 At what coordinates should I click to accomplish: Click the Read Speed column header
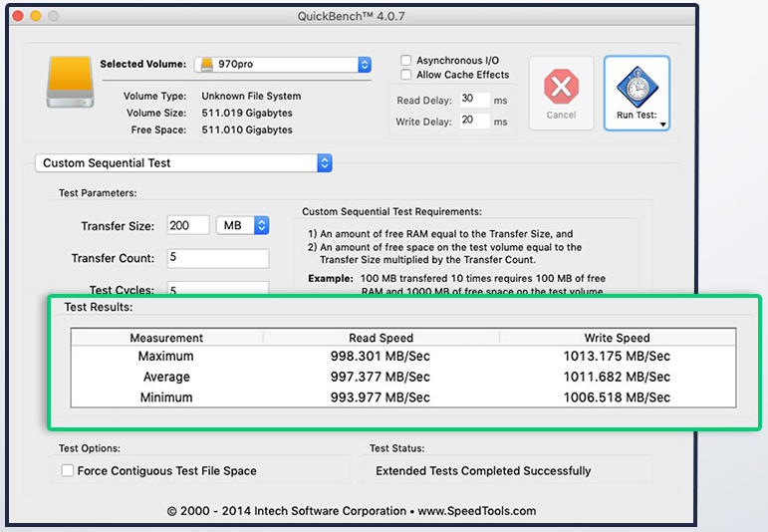click(381, 338)
